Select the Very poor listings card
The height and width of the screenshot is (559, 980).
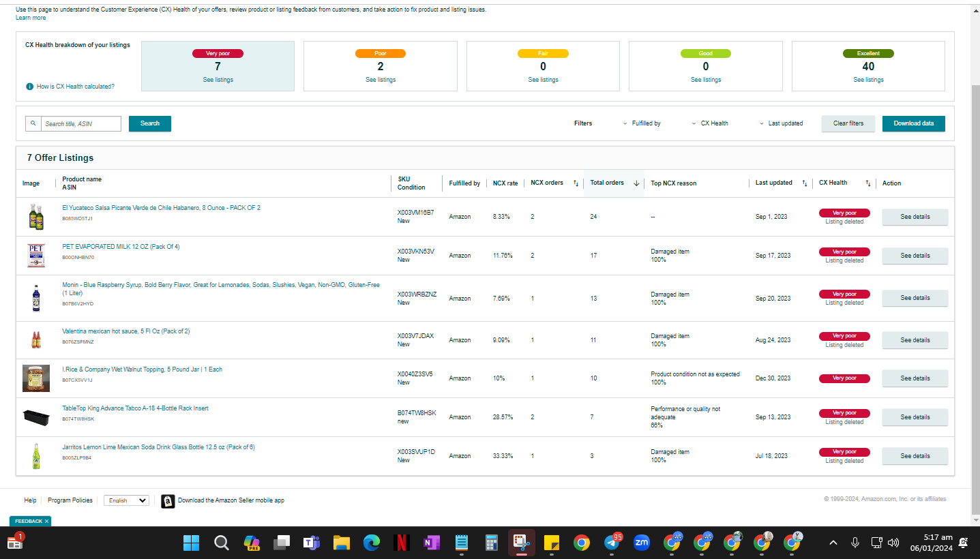click(x=218, y=66)
